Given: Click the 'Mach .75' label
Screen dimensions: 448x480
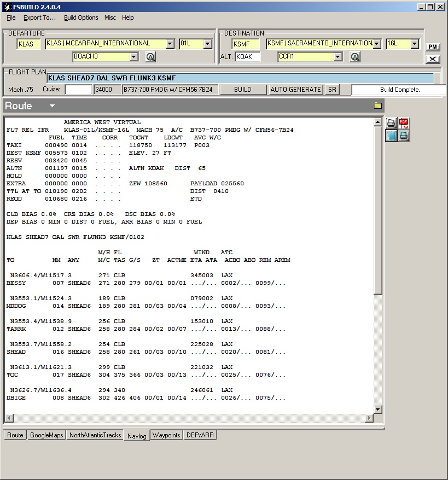Looking at the screenshot, I should pyautogui.click(x=21, y=90).
